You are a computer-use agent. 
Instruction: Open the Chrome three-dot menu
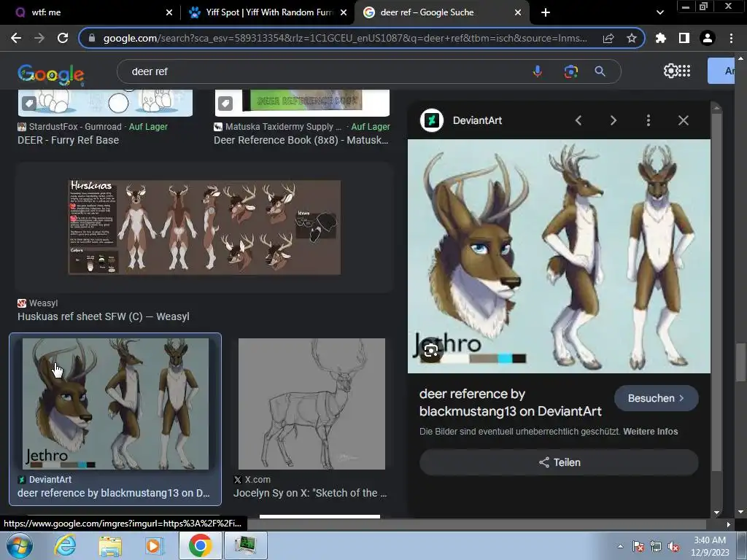point(731,38)
